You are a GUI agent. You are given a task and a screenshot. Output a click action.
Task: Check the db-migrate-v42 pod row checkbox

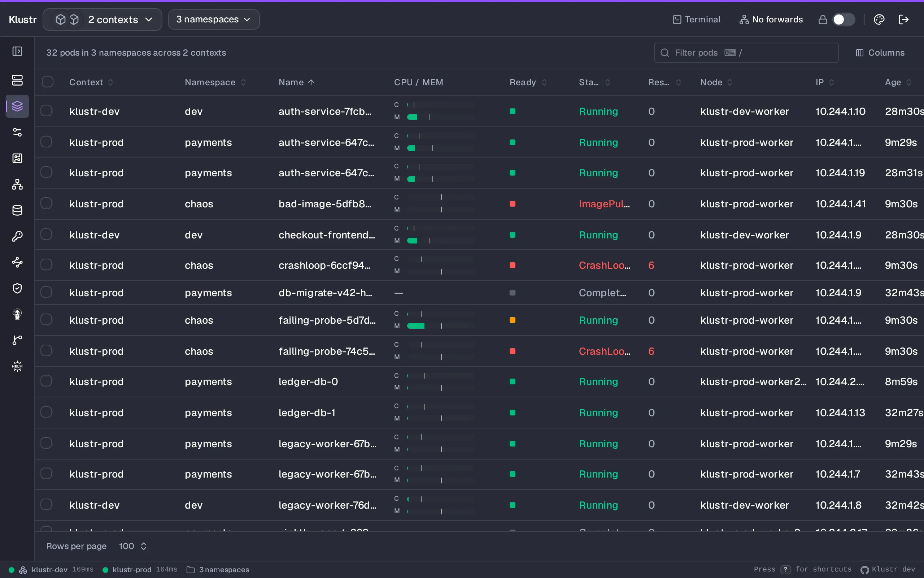[x=46, y=292]
